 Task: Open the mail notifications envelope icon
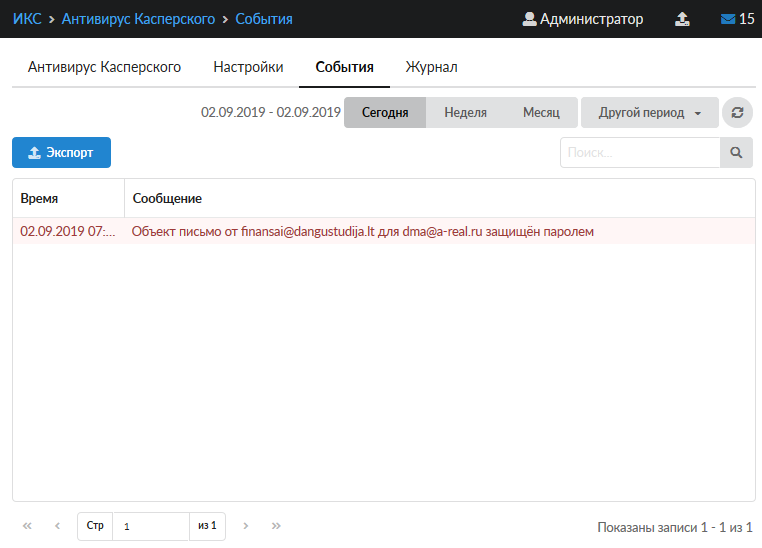pos(727,19)
